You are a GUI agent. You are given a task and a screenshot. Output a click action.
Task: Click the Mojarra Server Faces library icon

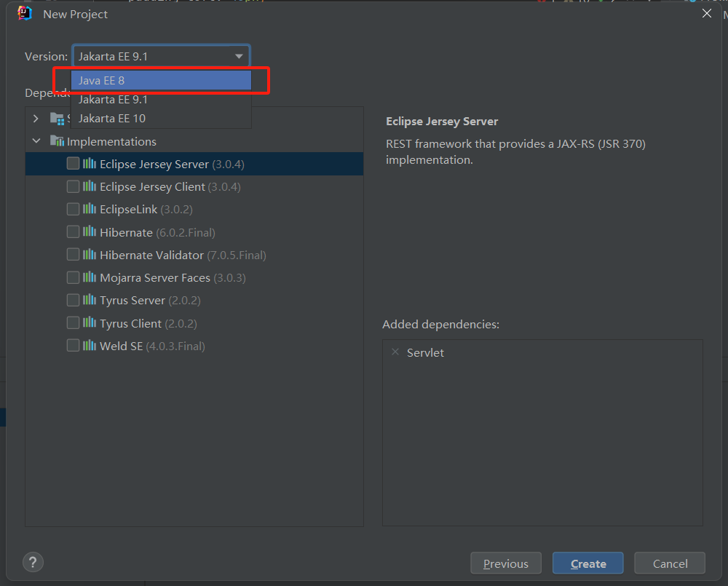(x=89, y=277)
